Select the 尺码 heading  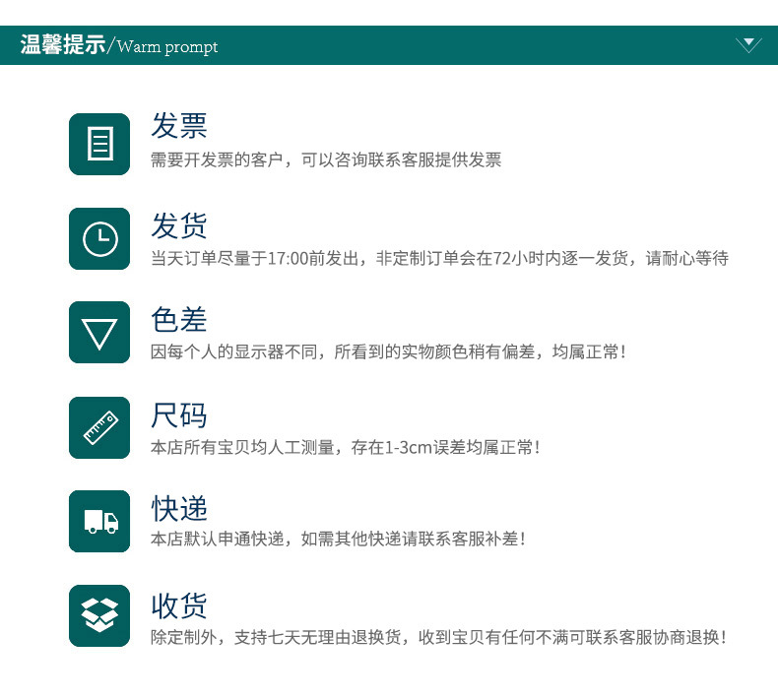pos(179,415)
